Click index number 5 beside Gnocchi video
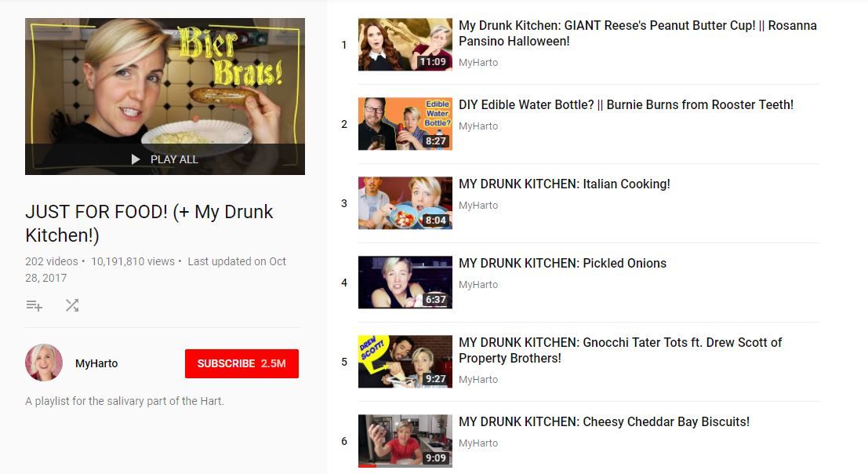868x474 pixels. click(x=343, y=362)
